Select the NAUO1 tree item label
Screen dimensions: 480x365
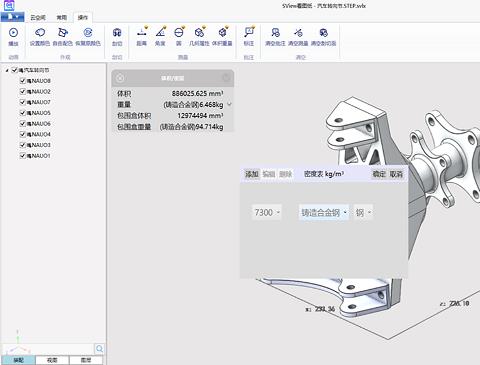pos(39,155)
